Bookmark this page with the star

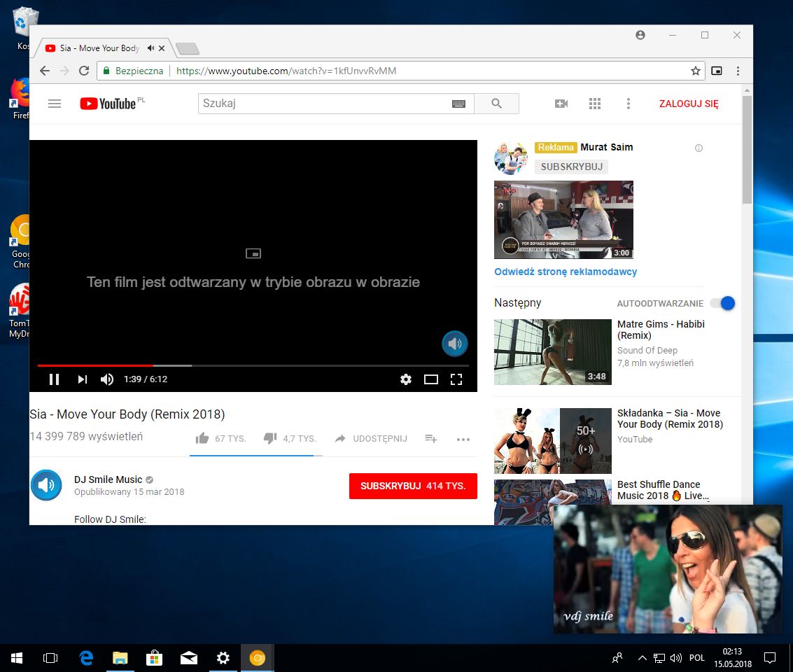(696, 71)
